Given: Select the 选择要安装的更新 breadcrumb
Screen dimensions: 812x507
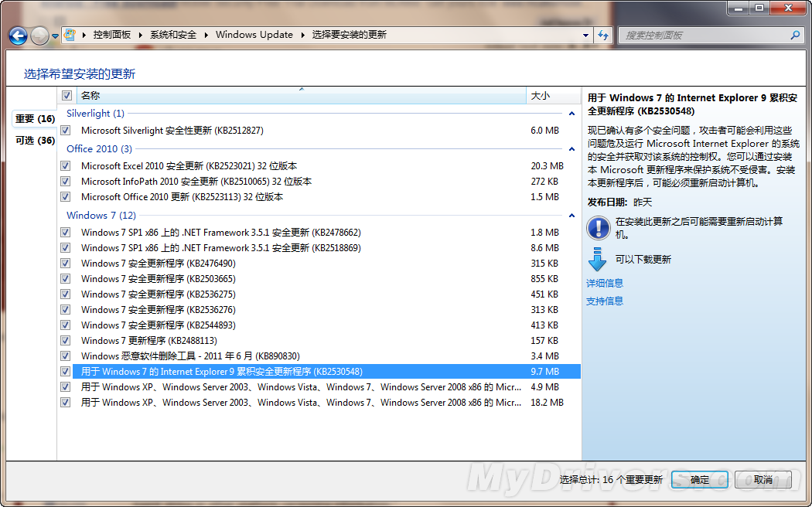Looking at the screenshot, I should tap(349, 35).
